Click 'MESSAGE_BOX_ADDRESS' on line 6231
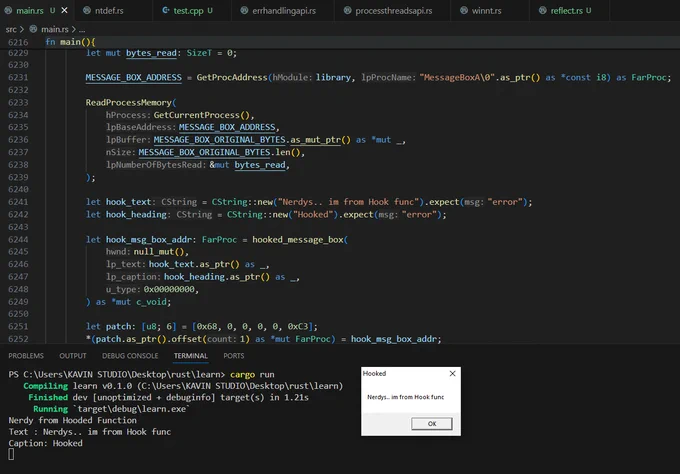Screen dimensions: 680x474 (x=134, y=77)
